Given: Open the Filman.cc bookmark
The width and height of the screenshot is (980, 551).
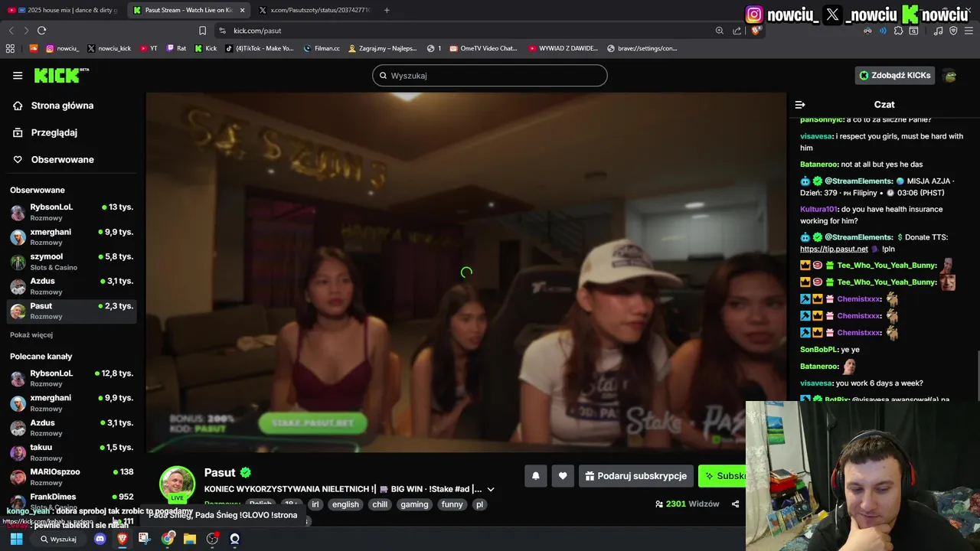Looking at the screenshot, I should coord(322,48).
